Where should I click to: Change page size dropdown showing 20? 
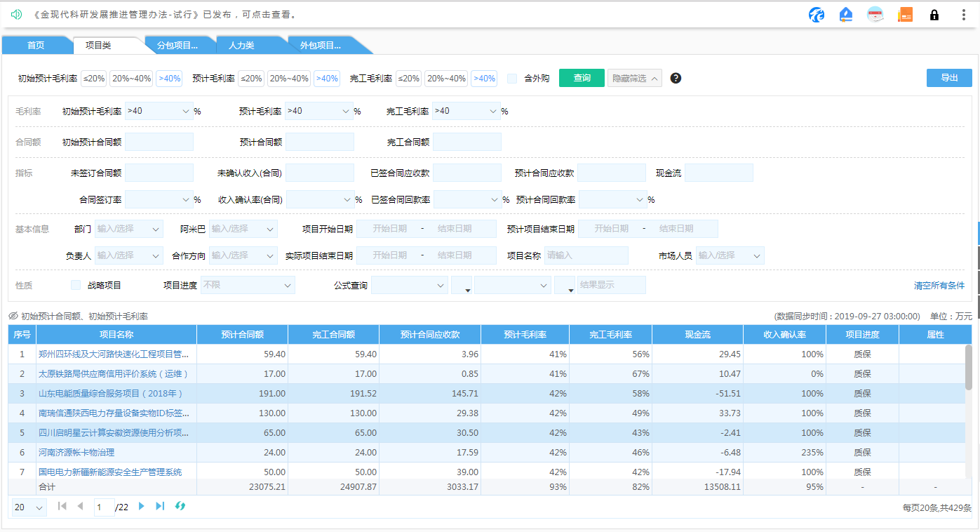[x=29, y=507]
